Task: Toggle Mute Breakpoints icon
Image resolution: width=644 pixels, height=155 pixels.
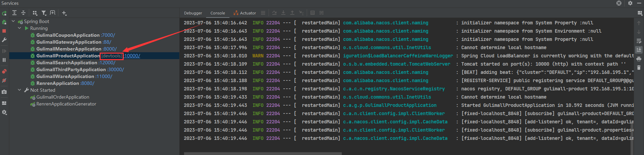Action: pyautogui.click(x=4, y=80)
